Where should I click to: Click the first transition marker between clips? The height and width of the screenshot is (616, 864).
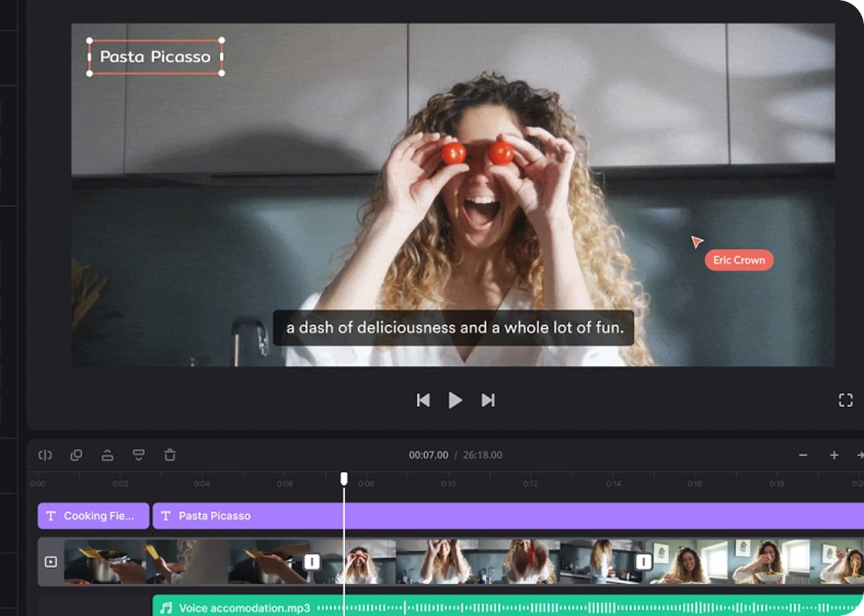coord(312,562)
